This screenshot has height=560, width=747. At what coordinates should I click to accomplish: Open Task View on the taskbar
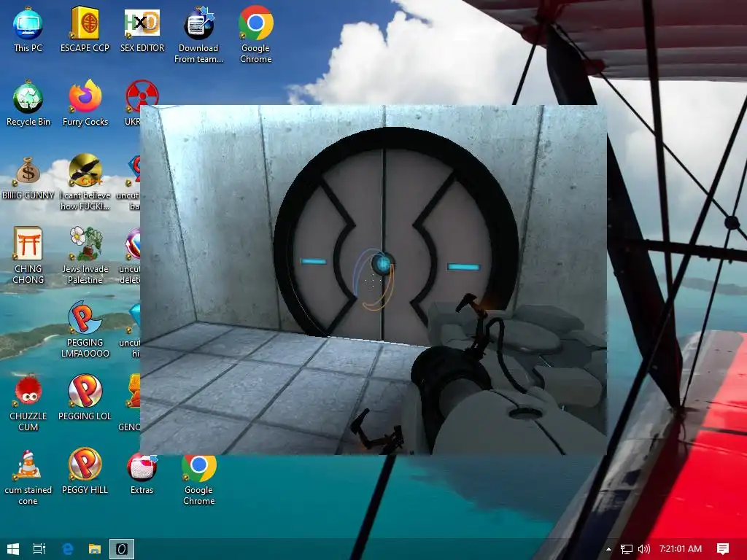pos(39,549)
